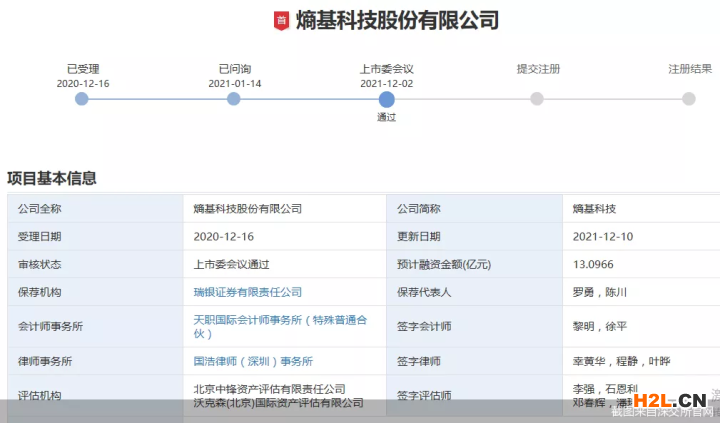Viewport: 720px width, 423px height.
Task: Open the 国浩律师（深圳）事务所 law firm link
Action: point(252,361)
